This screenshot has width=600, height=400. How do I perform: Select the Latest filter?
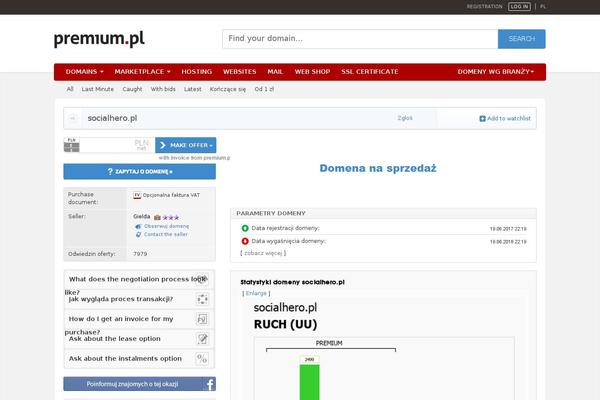192,89
